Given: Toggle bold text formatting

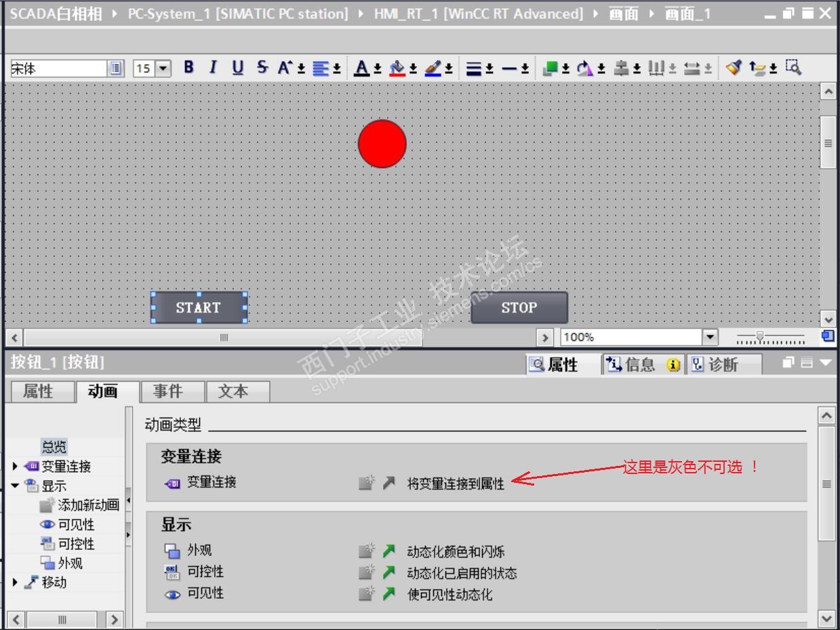Looking at the screenshot, I should click(188, 67).
